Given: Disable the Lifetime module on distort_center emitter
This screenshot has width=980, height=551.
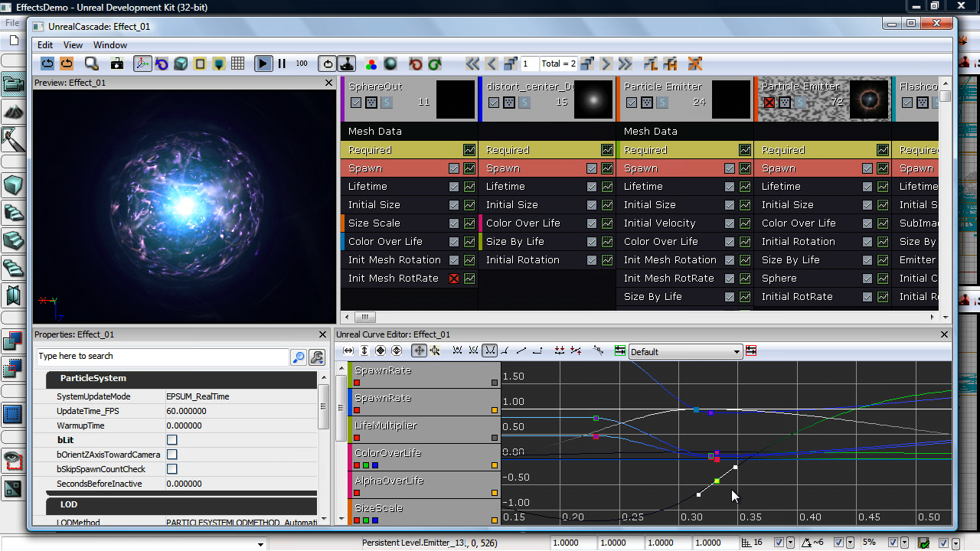Looking at the screenshot, I should 592,186.
